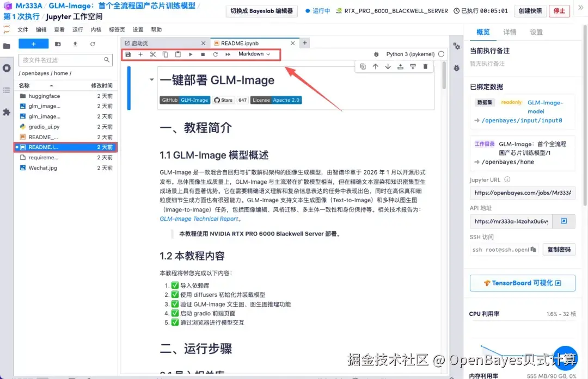
Task: Open the 查看 menu
Action: (59, 29)
